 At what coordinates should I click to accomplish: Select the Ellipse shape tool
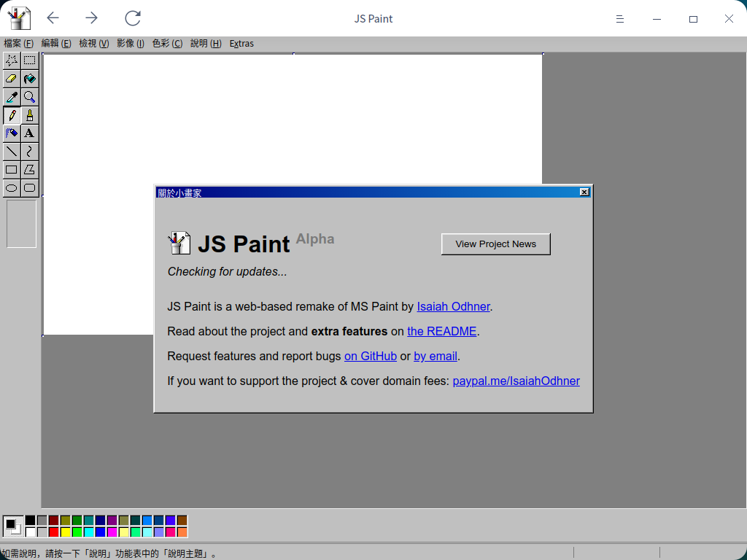12,187
